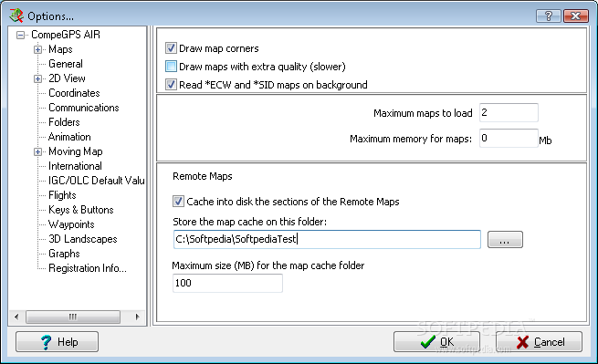Toggle Draw map corners checkbox
The height and width of the screenshot is (364, 598).
pyautogui.click(x=171, y=48)
